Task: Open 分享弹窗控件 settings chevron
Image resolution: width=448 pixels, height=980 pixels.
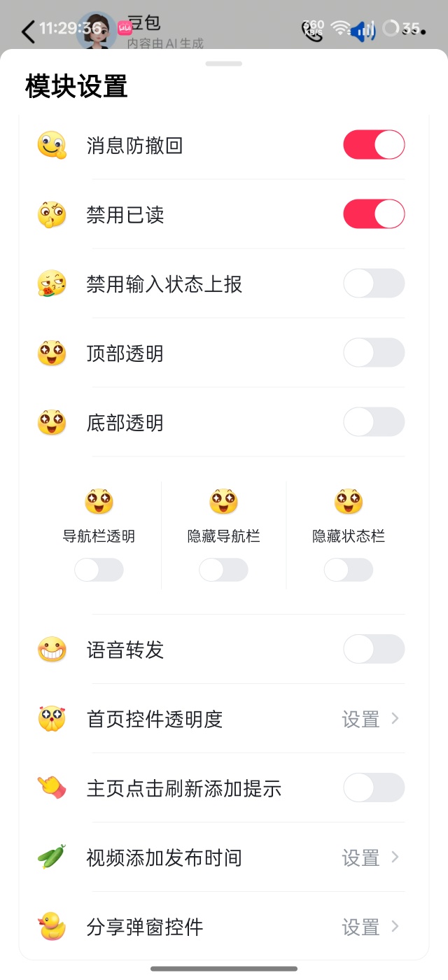Action: (395, 927)
